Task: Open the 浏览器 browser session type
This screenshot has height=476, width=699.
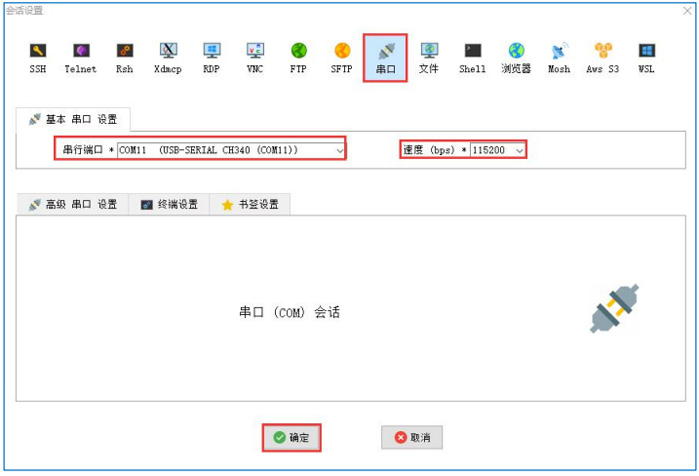Action: pos(516,58)
